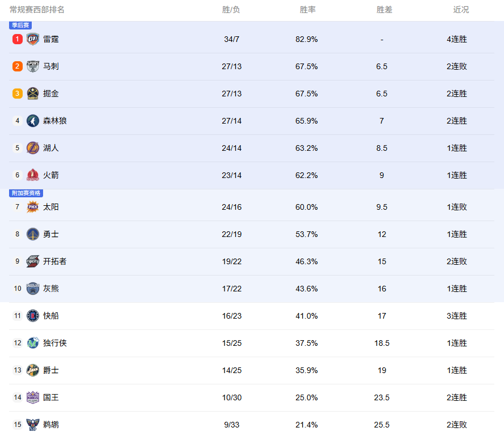Click the 胜率 column header

pyautogui.click(x=308, y=10)
